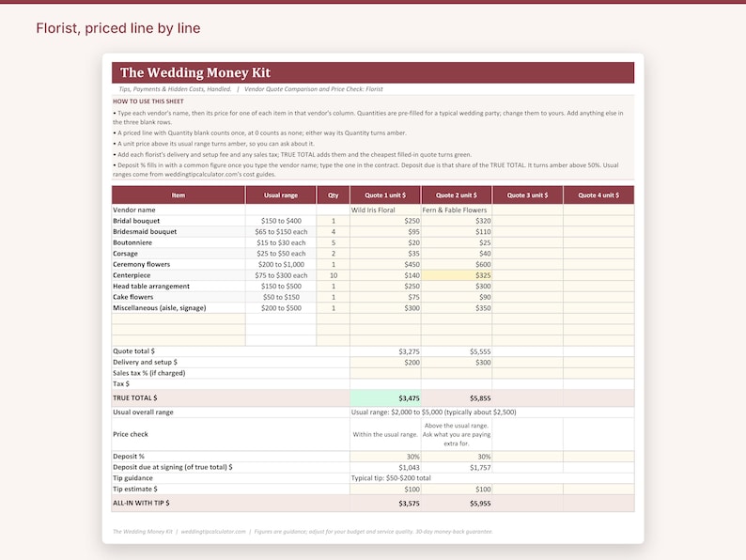Click the "$25 to $50 each" range cell
The width and height of the screenshot is (746, 560).
(281, 254)
